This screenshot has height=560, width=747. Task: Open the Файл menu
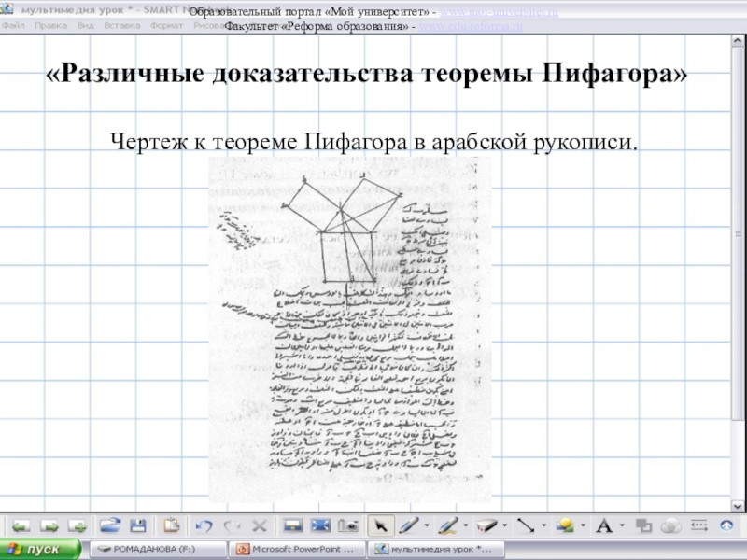click(x=13, y=25)
